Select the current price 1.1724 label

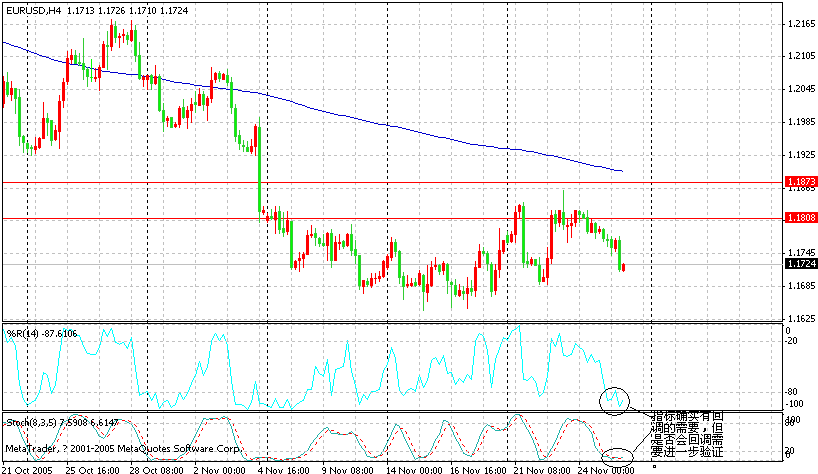point(801,264)
